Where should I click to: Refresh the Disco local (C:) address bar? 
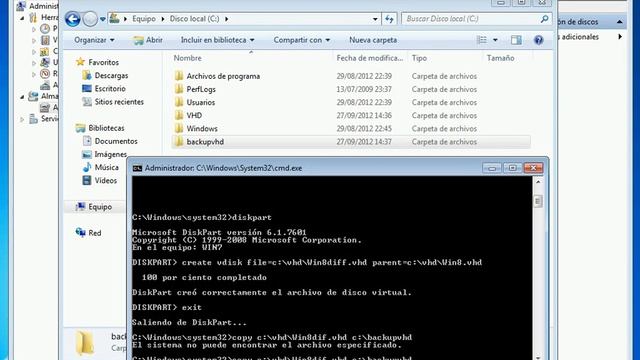pyautogui.click(x=389, y=19)
